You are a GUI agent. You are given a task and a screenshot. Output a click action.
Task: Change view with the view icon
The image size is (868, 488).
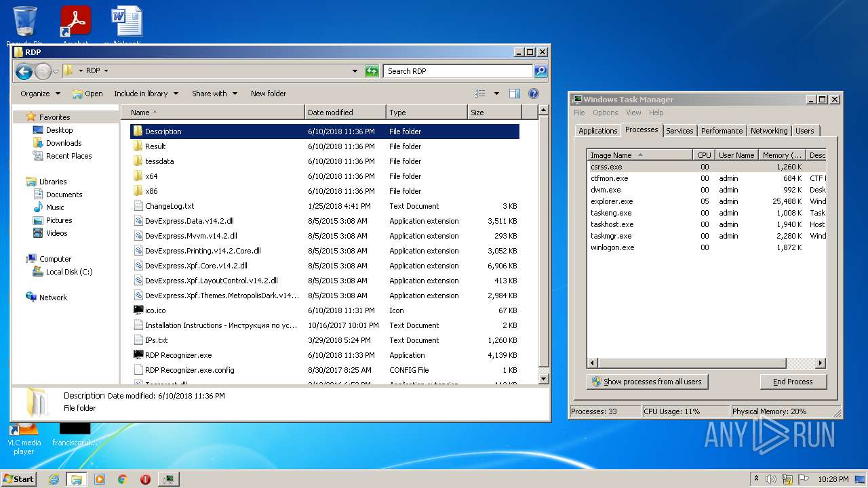[x=480, y=94]
